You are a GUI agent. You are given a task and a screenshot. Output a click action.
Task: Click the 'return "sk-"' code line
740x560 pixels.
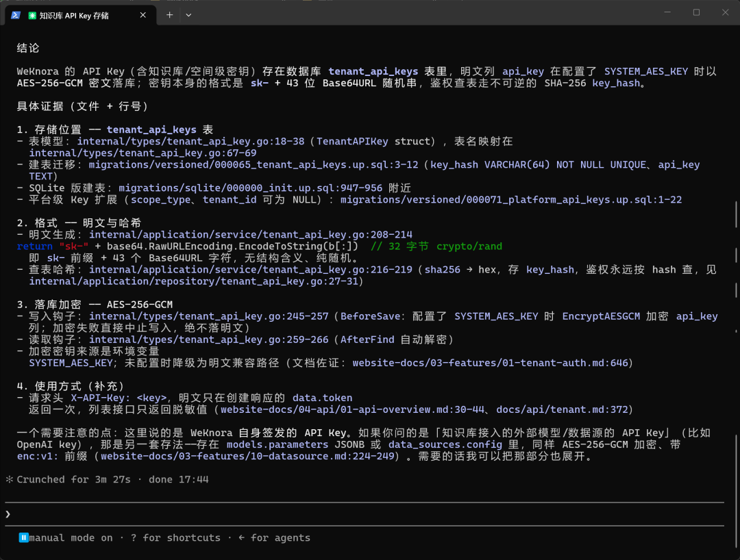[x=187, y=246]
